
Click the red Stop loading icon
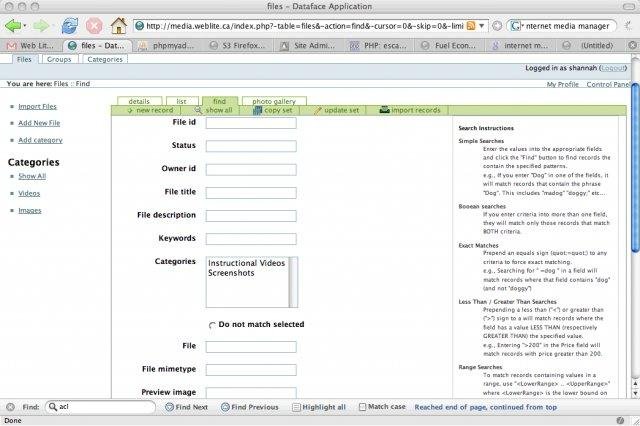click(94, 26)
